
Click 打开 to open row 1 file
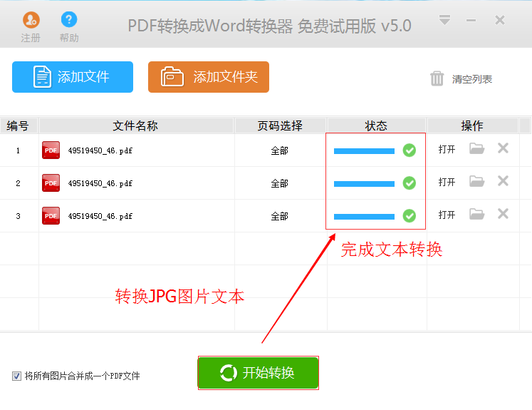447,149
